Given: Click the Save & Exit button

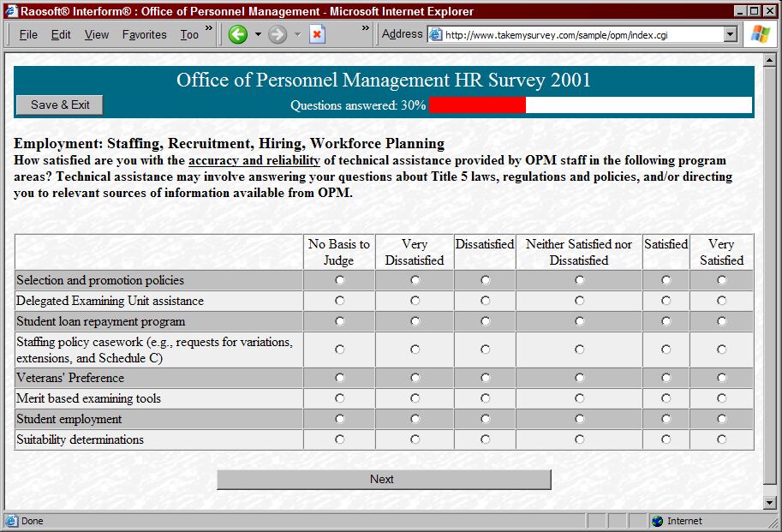Looking at the screenshot, I should (x=60, y=105).
